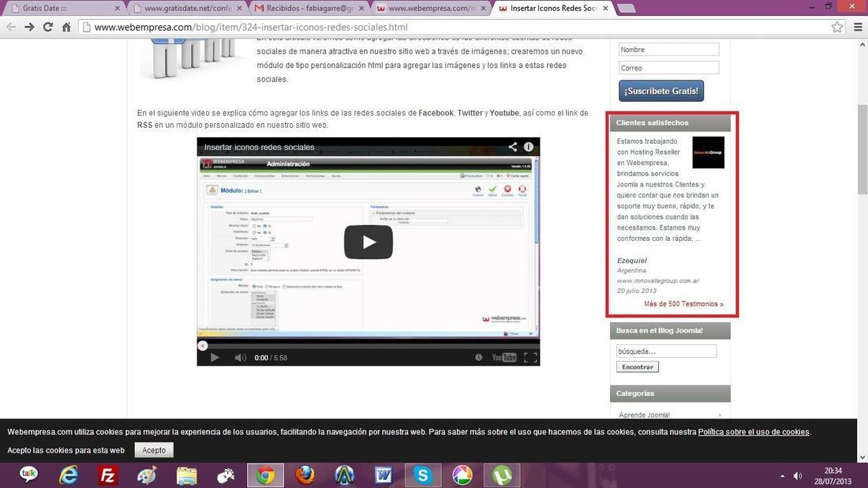Open the video on YouTube logo
Image resolution: width=868 pixels, height=488 pixels.
click(503, 357)
